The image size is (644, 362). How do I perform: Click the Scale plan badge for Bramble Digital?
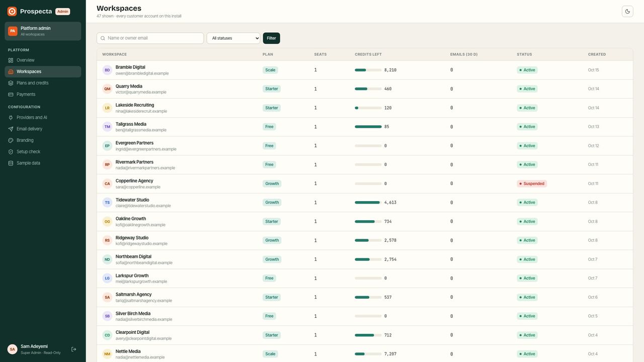click(x=270, y=70)
